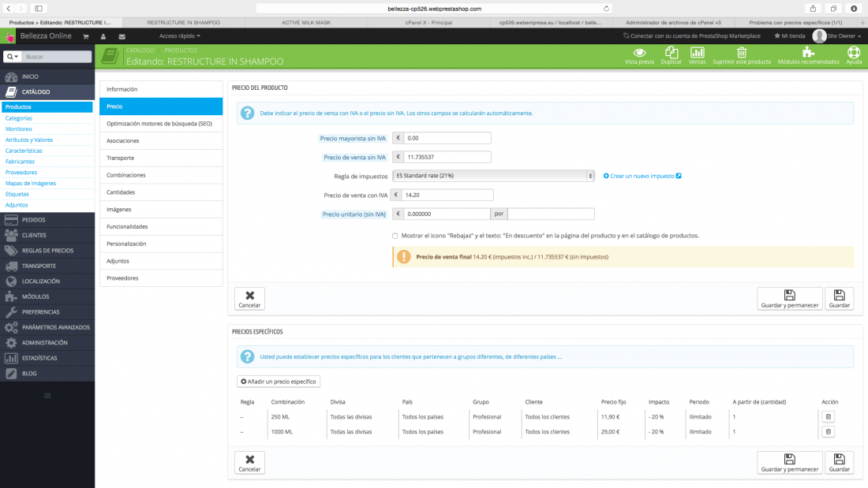The height and width of the screenshot is (488, 868).
Task: Open Pedidos section in sidebar
Action: coord(47,220)
